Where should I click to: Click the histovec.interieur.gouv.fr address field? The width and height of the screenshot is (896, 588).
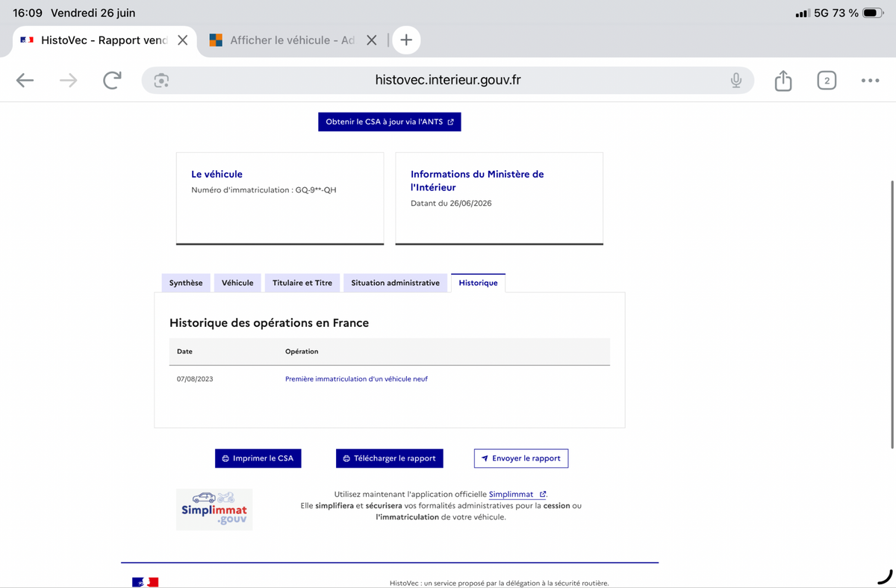[x=448, y=81]
